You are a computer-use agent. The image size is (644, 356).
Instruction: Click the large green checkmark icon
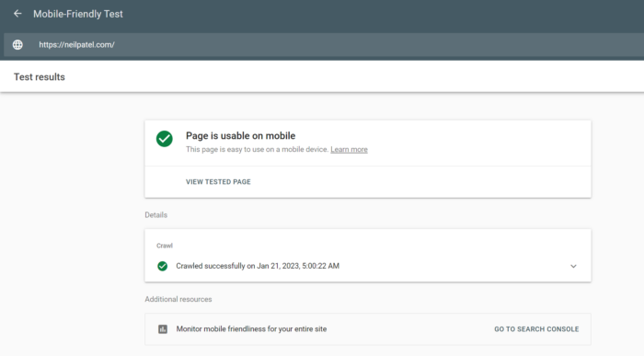(165, 139)
